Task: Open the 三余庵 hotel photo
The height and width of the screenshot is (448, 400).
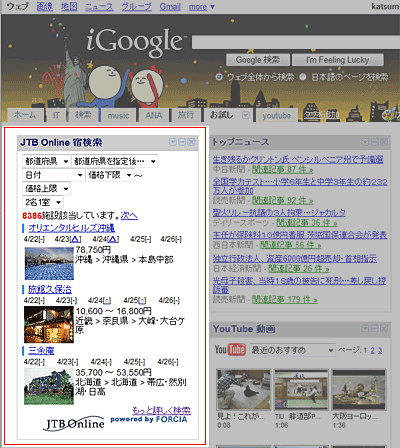Action: pyautogui.click(x=49, y=386)
